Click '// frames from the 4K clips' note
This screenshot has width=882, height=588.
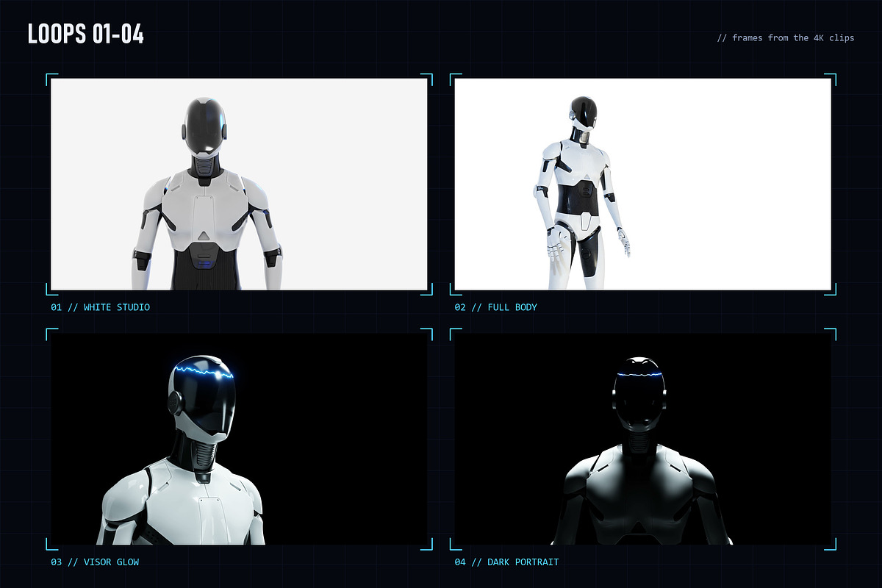pyautogui.click(x=786, y=37)
